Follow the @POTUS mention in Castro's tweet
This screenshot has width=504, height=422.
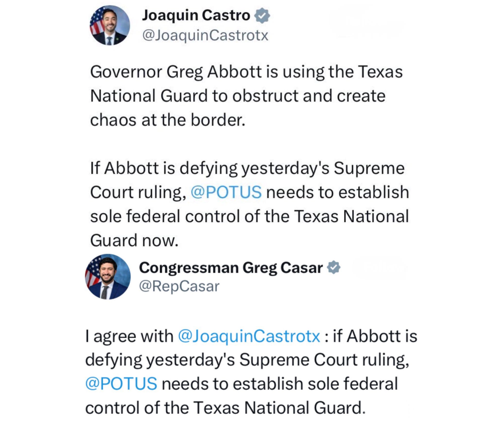[226, 192]
